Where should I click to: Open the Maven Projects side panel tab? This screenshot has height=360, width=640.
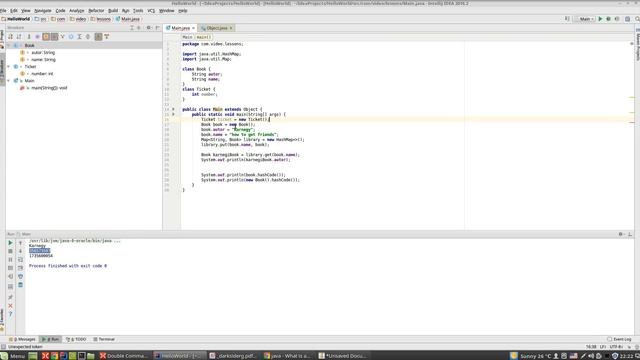637,44
